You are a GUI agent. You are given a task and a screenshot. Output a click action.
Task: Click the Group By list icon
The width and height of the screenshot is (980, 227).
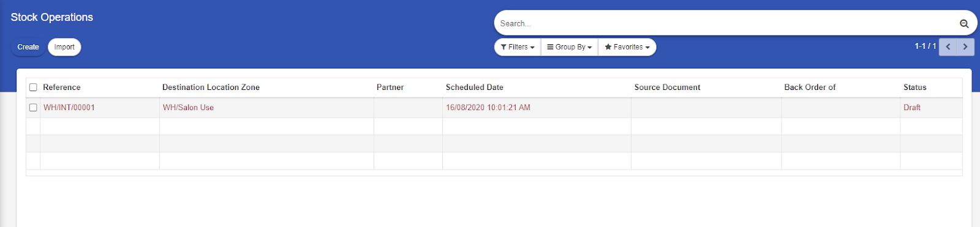click(x=550, y=47)
